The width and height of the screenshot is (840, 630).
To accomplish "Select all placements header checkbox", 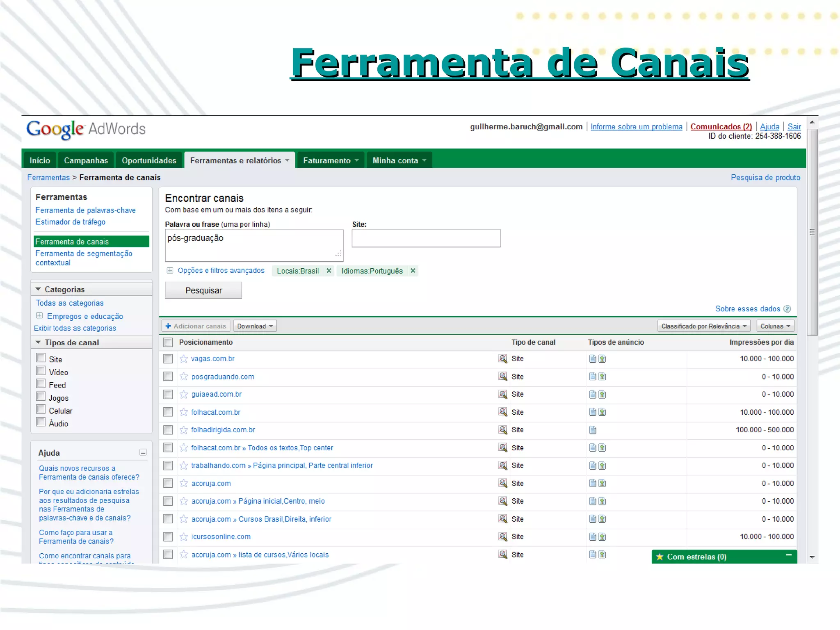I will click(168, 342).
